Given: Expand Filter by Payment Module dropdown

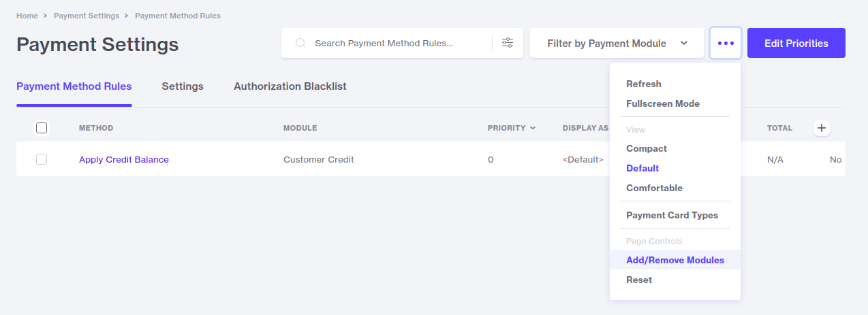Looking at the screenshot, I should pos(617,43).
